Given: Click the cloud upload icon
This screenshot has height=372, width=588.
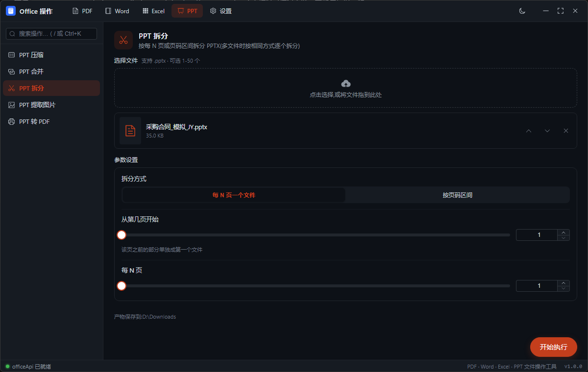Looking at the screenshot, I should [x=345, y=83].
